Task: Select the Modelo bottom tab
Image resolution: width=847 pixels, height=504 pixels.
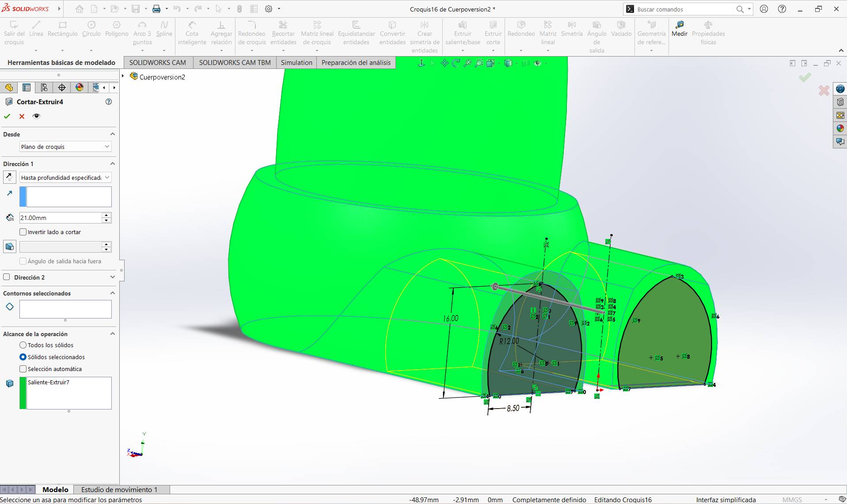Action: [x=55, y=489]
